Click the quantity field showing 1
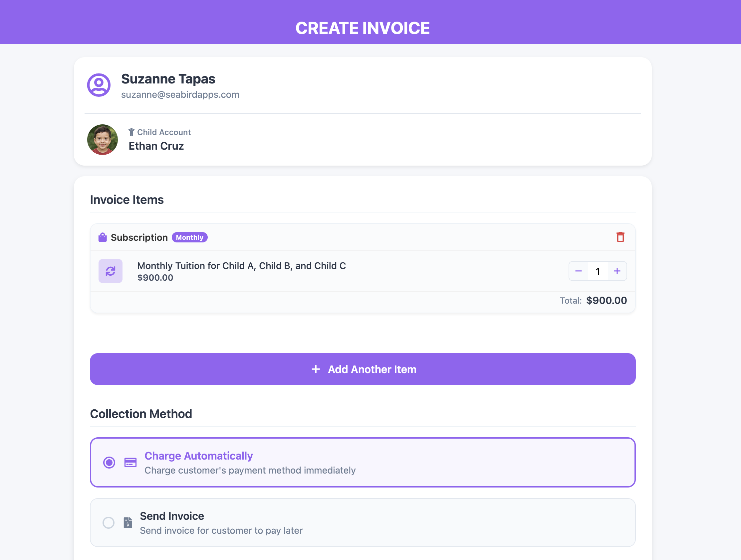The height and width of the screenshot is (560, 741). point(598,271)
